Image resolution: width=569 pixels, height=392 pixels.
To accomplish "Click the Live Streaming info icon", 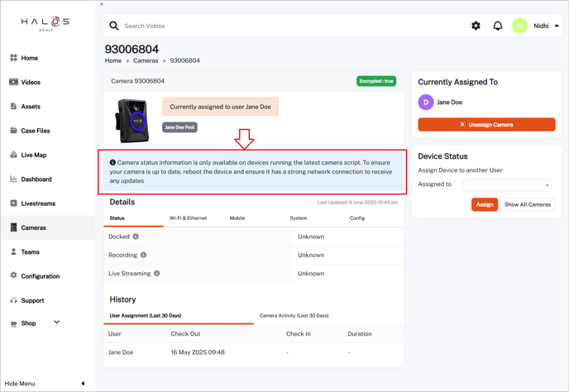I will click(157, 273).
